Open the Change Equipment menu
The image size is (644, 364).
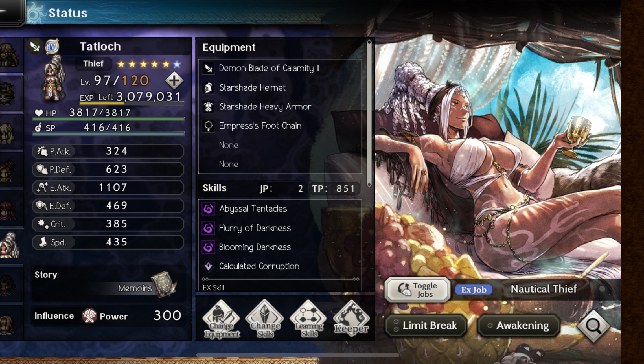point(222,319)
